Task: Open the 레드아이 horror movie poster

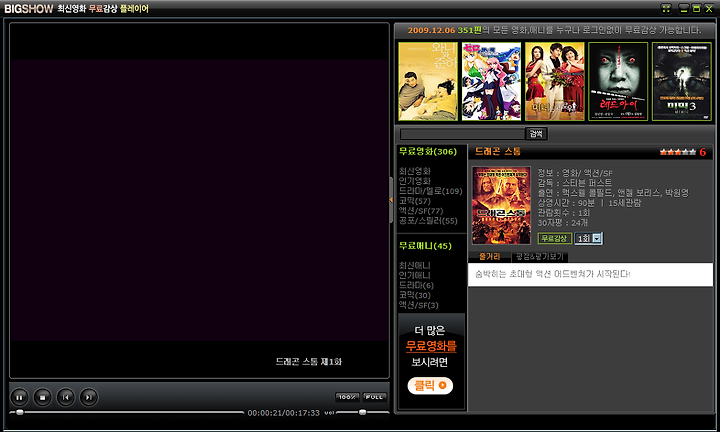Action: point(618,81)
